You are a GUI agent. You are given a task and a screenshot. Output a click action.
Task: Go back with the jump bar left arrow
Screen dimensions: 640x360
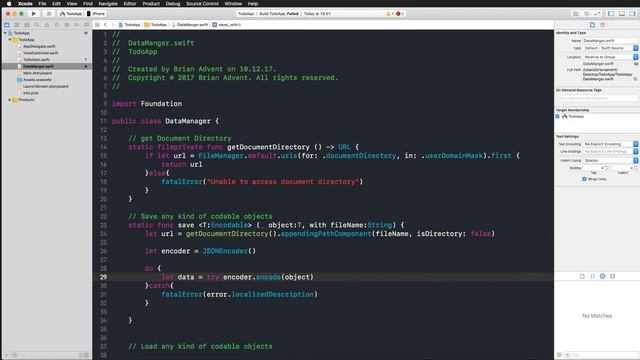pos(105,25)
